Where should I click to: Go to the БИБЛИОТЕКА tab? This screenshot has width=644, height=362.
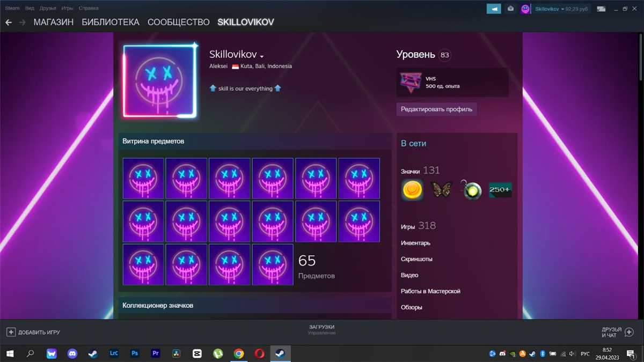[x=111, y=23]
